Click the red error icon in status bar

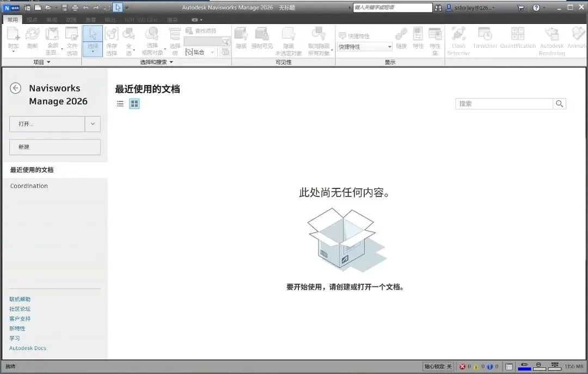point(462,366)
